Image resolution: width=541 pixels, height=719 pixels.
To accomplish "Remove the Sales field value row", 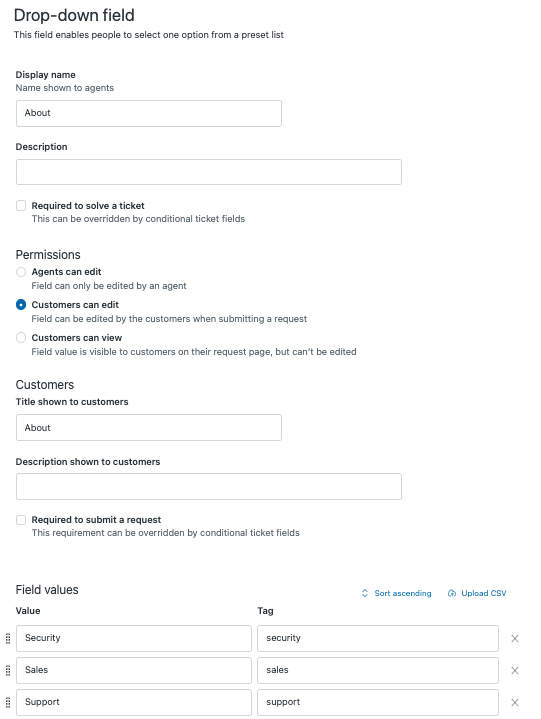I will coord(515,670).
